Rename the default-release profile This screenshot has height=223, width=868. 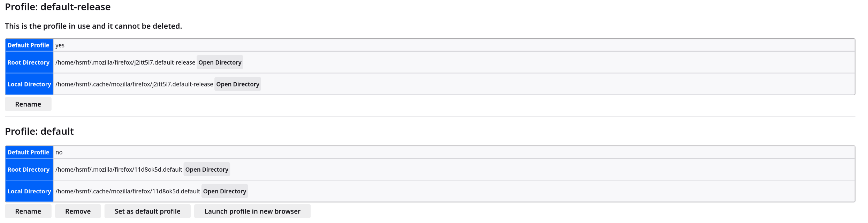[x=28, y=104]
